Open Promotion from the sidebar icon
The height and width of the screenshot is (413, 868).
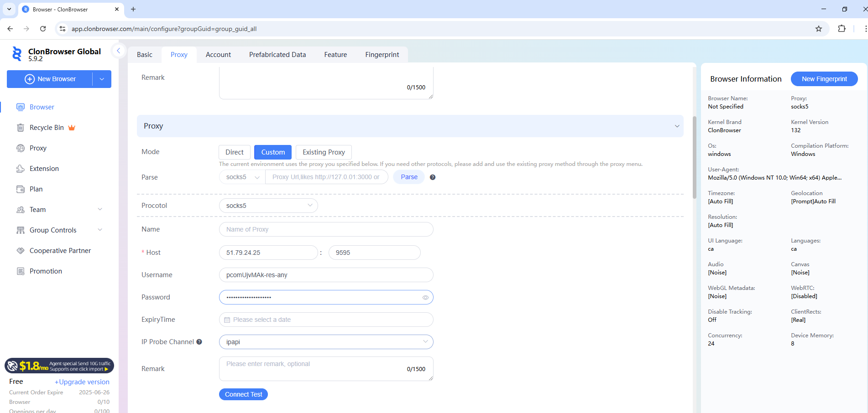(x=21, y=271)
